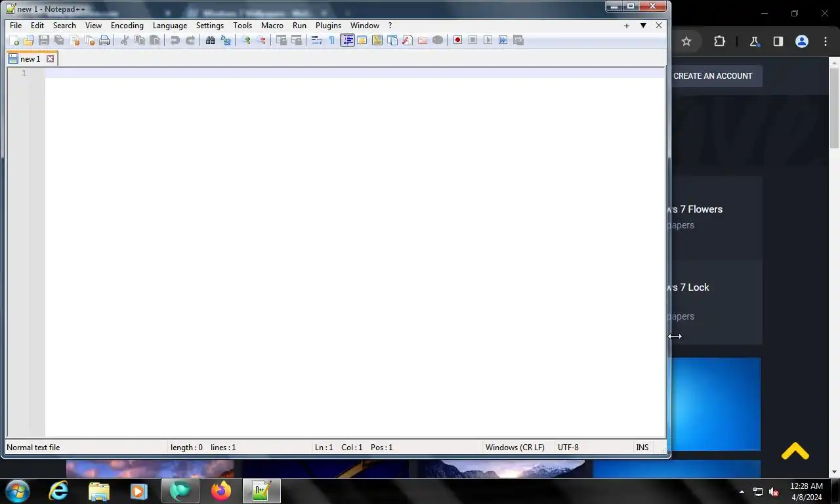Toggle the file Monitoring eye icon
The image size is (840, 504).
coord(438,40)
